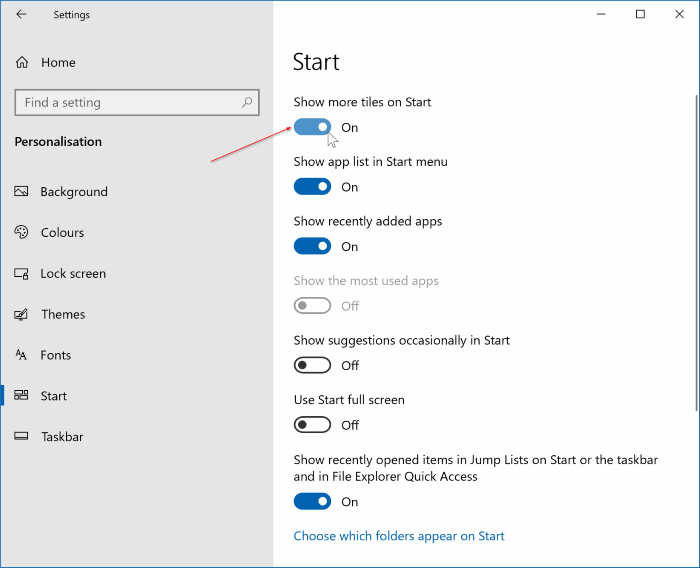The image size is (700, 568).
Task: Click the Themes brush icon
Action: click(x=21, y=314)
